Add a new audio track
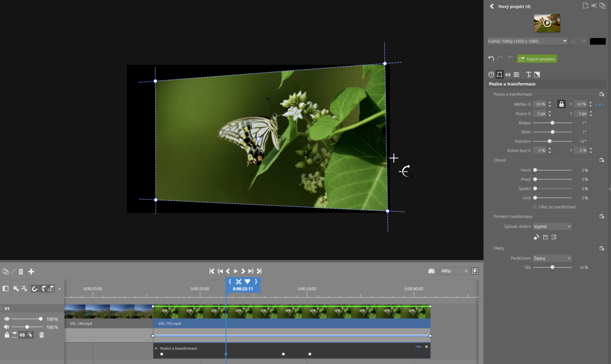The width and height of the screenshot is (611, 364). click(x=24, y=289)
